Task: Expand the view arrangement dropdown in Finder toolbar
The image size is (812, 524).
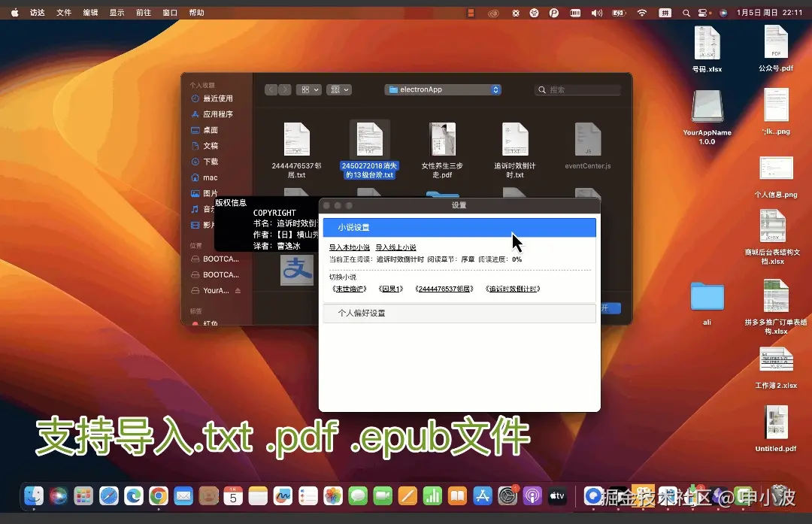Action: coord(338,89)
